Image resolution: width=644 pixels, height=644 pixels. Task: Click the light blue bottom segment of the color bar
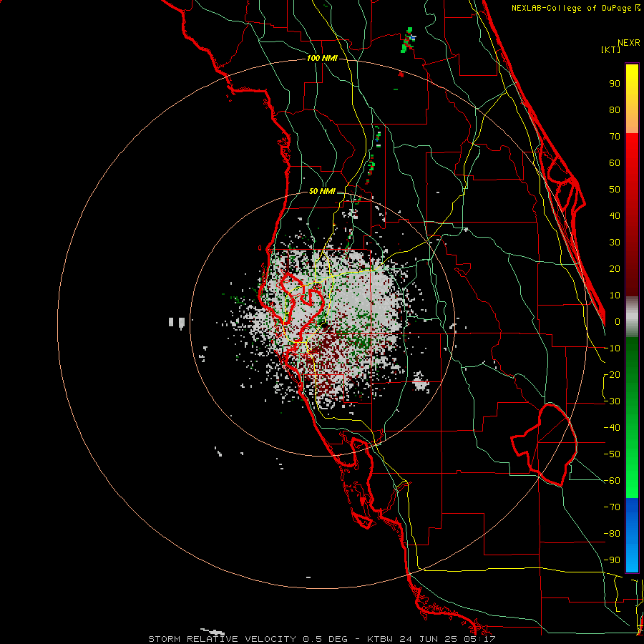632,557
